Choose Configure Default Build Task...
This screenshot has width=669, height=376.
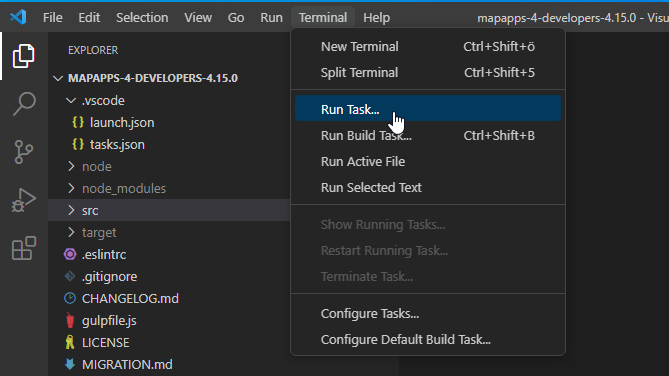coord(428,340)
